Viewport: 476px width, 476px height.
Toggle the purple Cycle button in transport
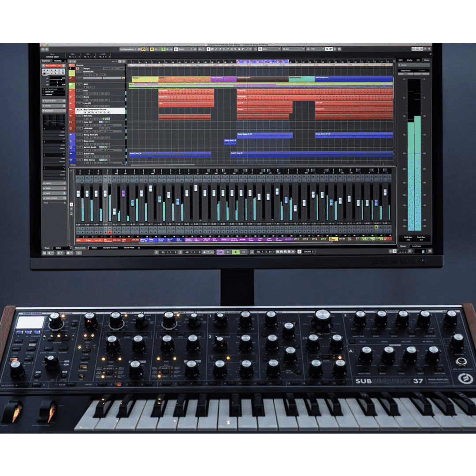coord(221,252)
